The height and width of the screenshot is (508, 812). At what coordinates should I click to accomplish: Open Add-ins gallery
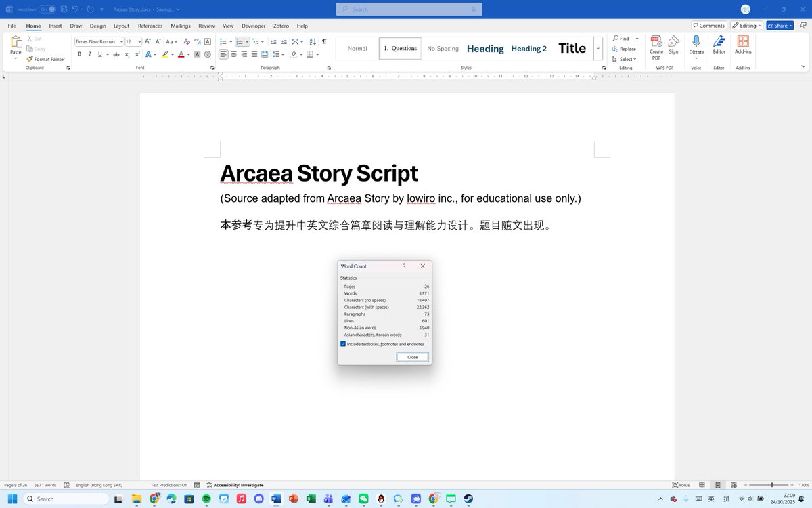point(743,45)
